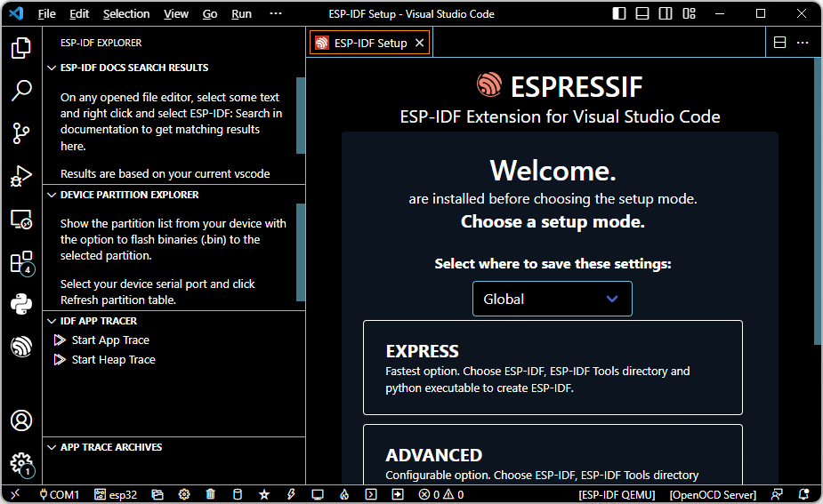The image size is (823, 504).
Task: Click the ESP-IDF QEMU status bar item
Action: click(x=617, y=494)
